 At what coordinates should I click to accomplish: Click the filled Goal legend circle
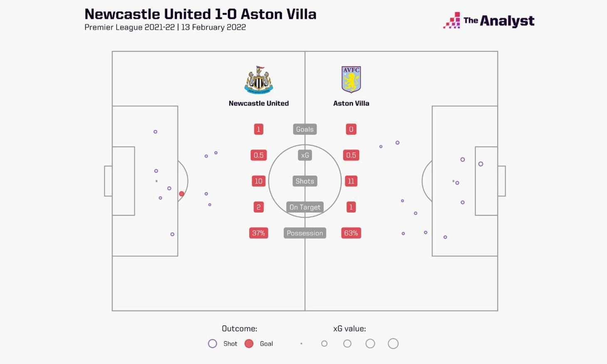(x=249, y=344)
